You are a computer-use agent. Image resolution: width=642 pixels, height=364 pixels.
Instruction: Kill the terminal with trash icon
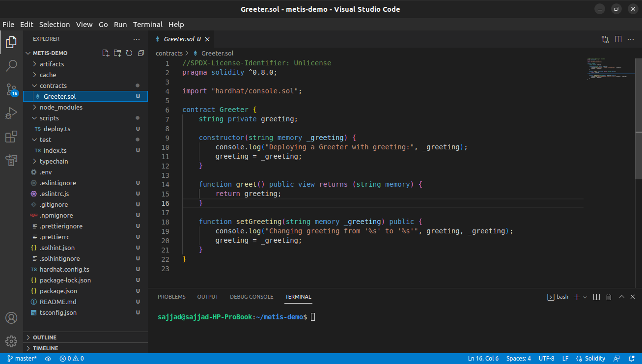pos(609,297)
